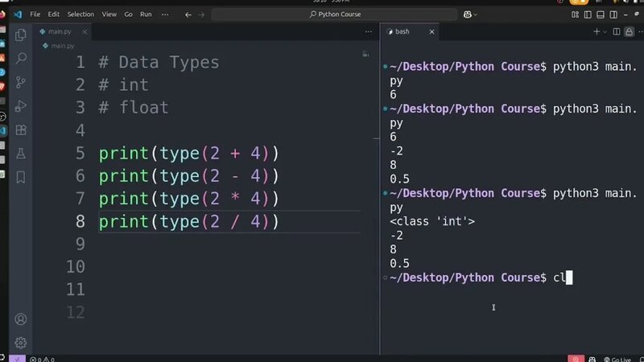Close the bash terminal tab

click(431, 31)
